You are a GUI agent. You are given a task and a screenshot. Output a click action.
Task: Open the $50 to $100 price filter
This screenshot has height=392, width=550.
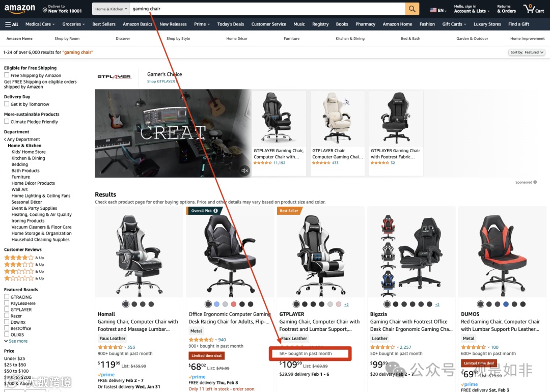pos(16,371)
